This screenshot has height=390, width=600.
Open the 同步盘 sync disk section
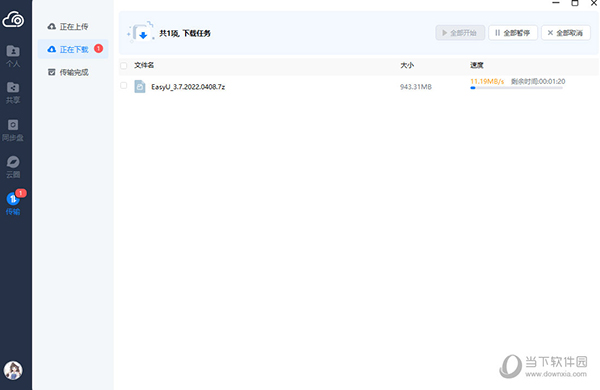point(13,130)
